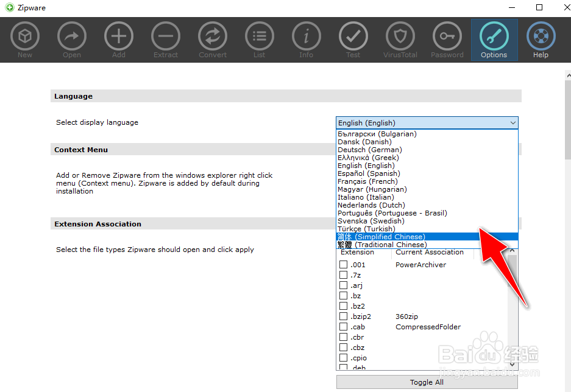Click the VirusTotal shield icon
The height and width of the screenshot is (392, 571).
400,36
